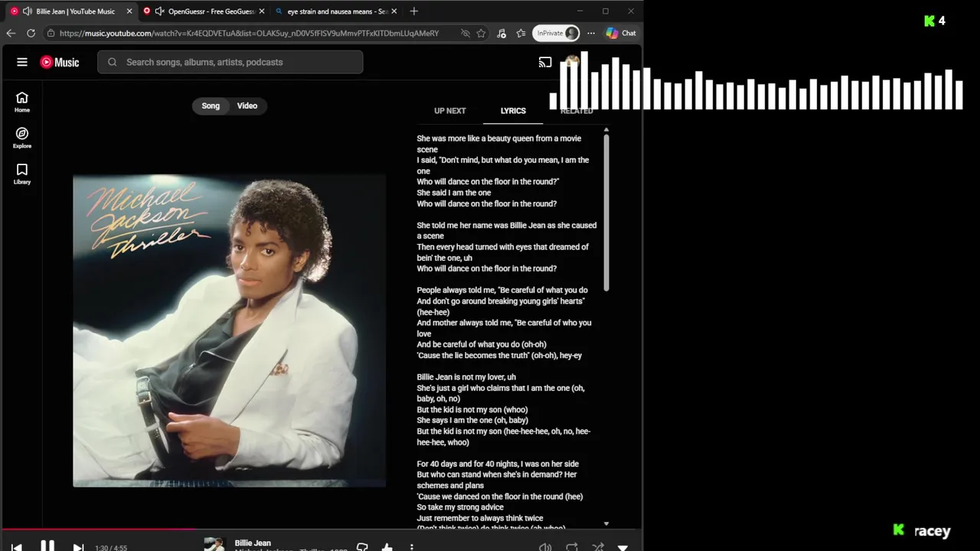Open the UP NEXT tab
This screenshot has width=980, height=551.
450,111
